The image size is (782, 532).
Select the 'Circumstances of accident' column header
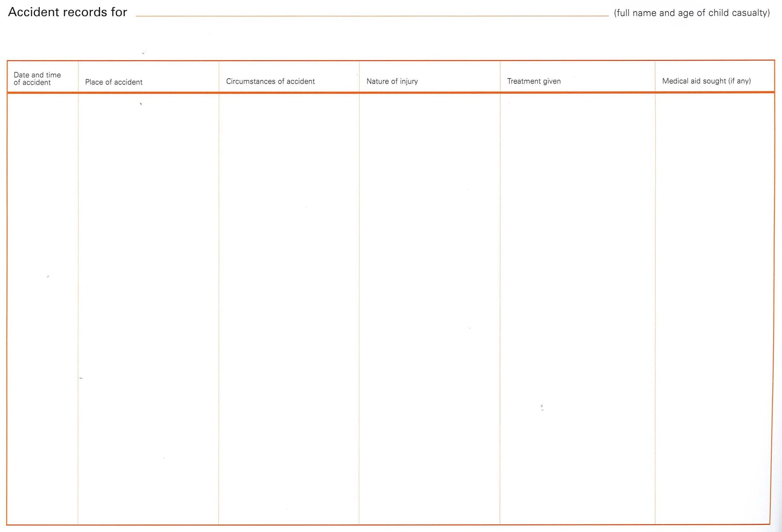[x=270, y=82]
